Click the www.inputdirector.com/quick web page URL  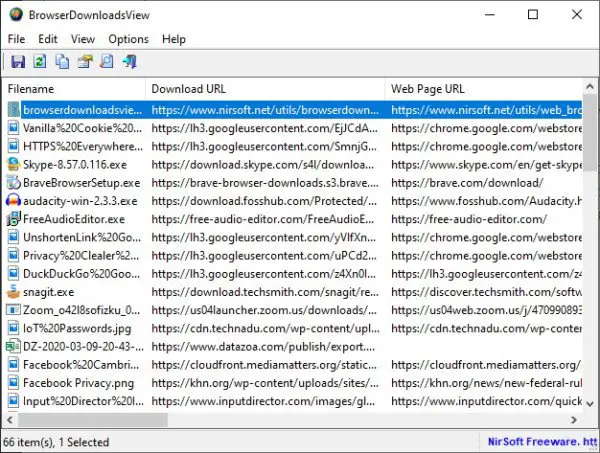486,401
